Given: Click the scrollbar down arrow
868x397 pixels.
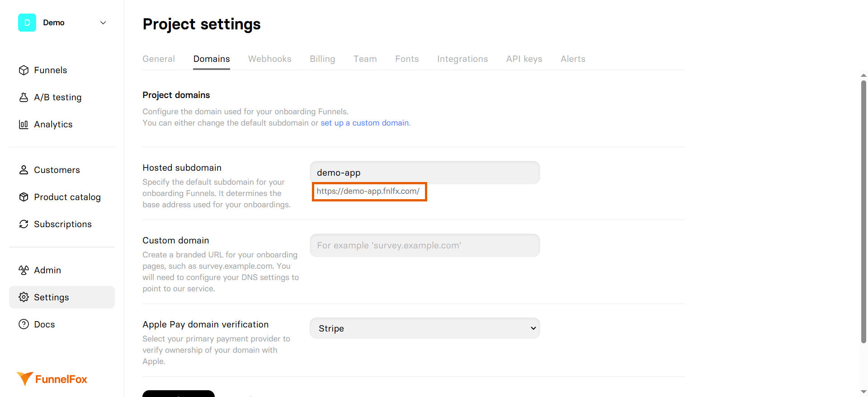Looking at the screenshot, I should [x=863, y=392].
